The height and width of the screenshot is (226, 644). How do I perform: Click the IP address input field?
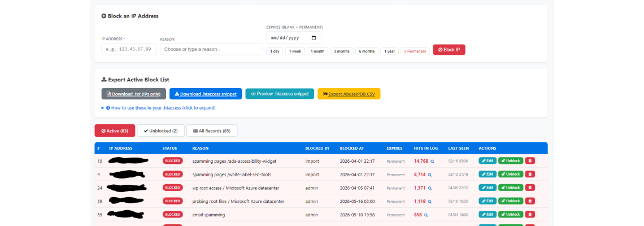coord(129,49)
